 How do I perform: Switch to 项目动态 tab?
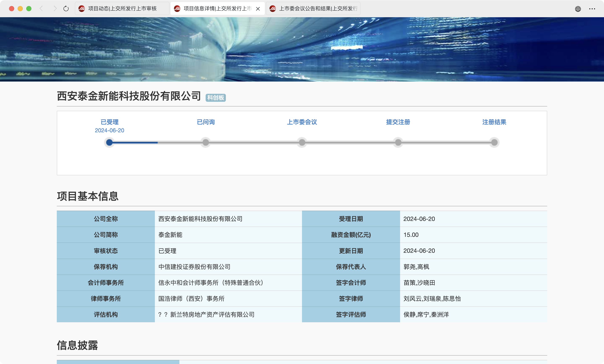point(122,9)
